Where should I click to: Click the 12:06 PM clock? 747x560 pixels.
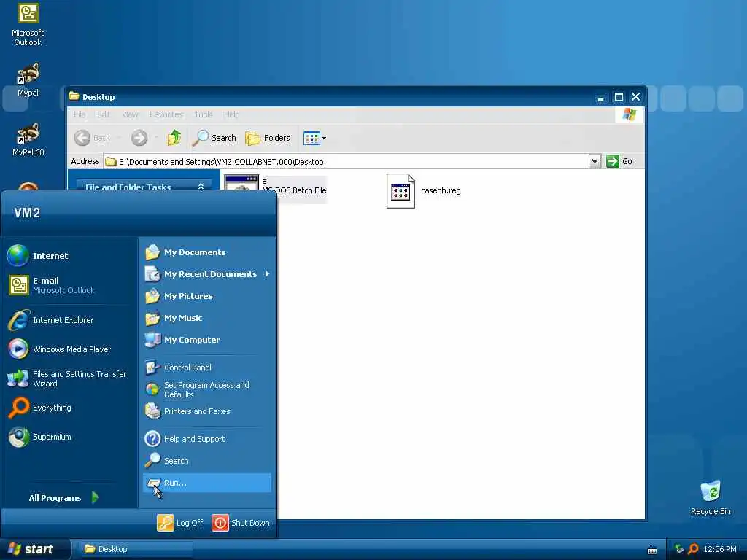[720, 549]
